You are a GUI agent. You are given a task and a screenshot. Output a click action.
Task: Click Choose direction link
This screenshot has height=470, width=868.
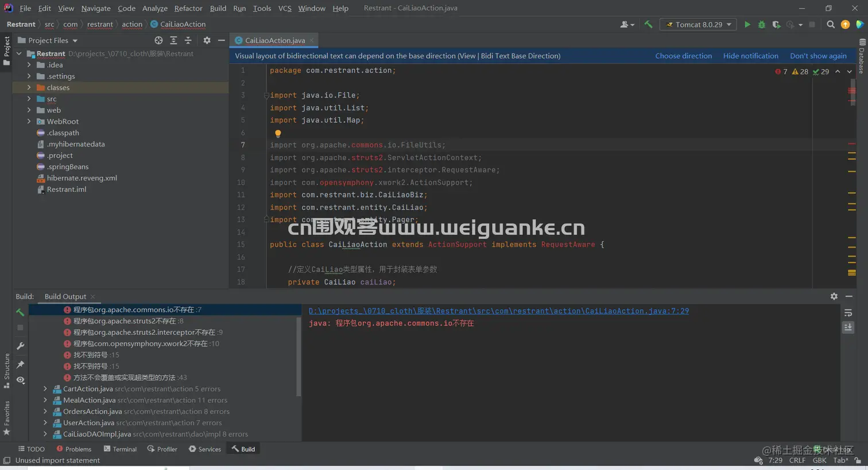683,56
